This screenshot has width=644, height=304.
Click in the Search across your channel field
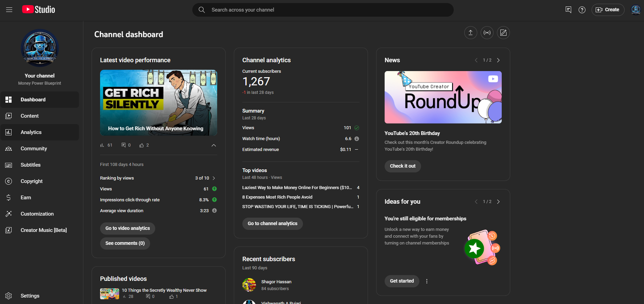pos(323,10)
